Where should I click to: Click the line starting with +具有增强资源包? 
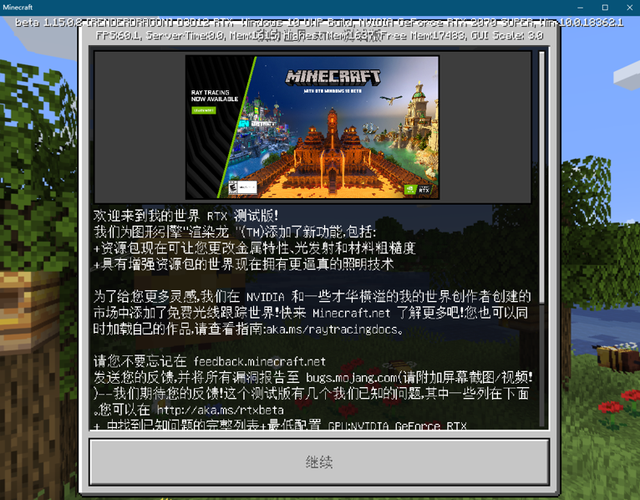(x=244, y=264)
